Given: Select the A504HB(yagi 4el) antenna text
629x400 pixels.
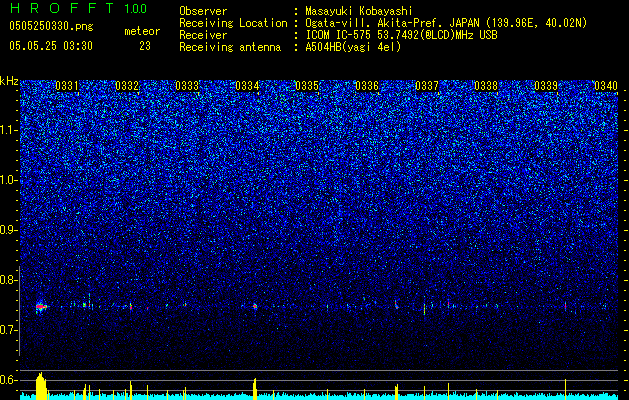Looking at the screenshot, I should (353, 47).
